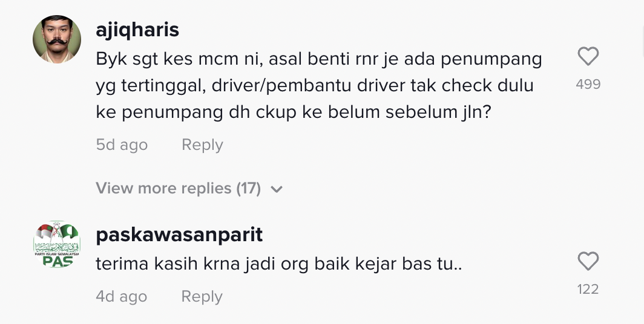Viewport: 644px width, 324px height.
Task: Click the 499 like count
Action: click(x=588, y=85)
